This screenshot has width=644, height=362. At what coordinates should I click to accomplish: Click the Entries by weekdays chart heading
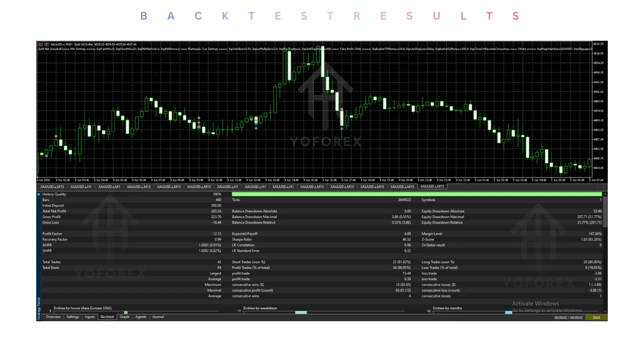coord(260,308)
